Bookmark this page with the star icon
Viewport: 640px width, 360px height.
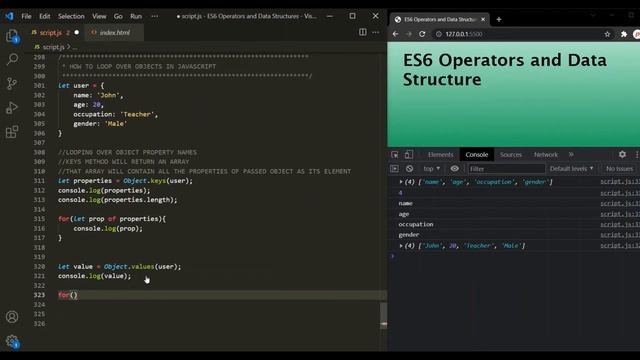click(x=607, y=34)
